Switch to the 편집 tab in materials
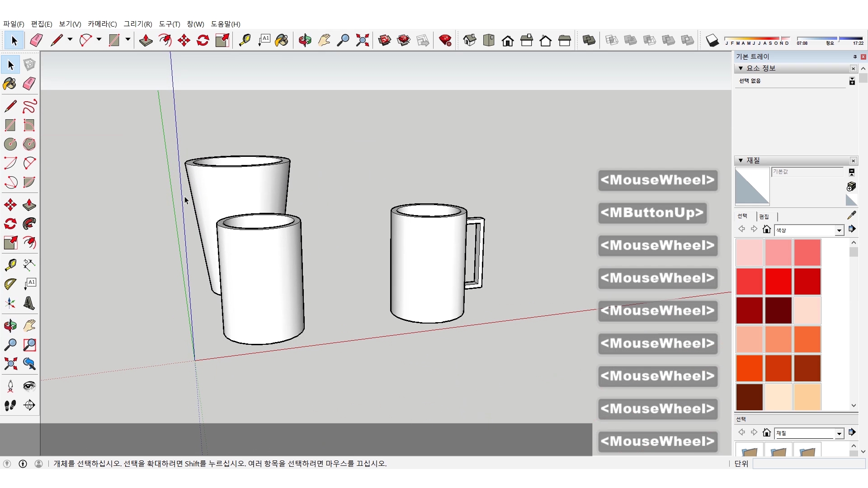Screen dimensions: 868x488 764,216
